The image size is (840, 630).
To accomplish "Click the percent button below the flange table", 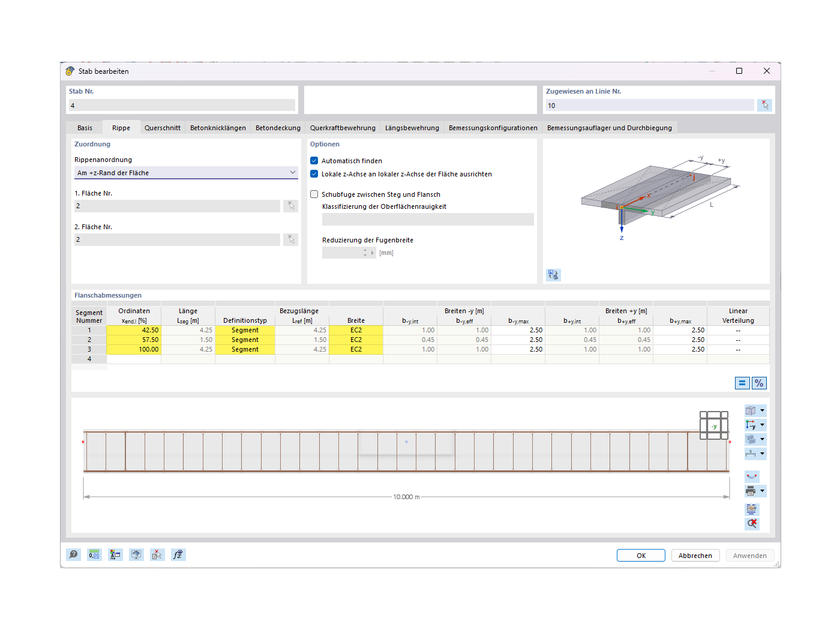I will (759, 383).
